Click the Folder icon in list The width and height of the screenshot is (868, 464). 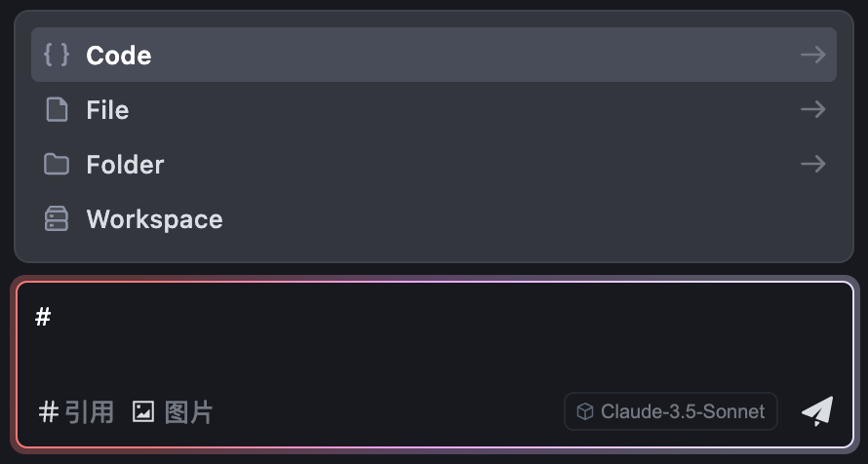click(57, 165)
